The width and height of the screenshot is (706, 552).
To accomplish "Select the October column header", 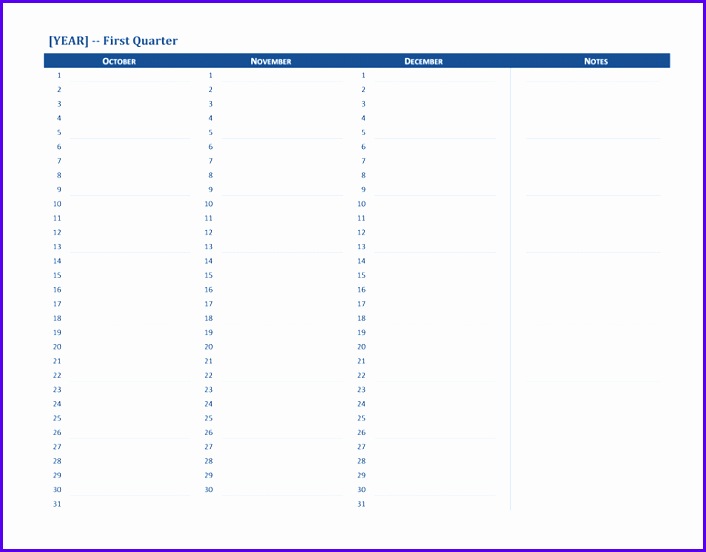I will coord(119,61).
